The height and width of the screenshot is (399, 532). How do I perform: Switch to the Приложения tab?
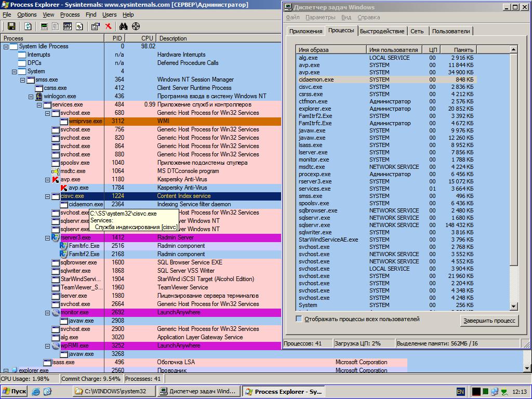(x=305, y=31)
